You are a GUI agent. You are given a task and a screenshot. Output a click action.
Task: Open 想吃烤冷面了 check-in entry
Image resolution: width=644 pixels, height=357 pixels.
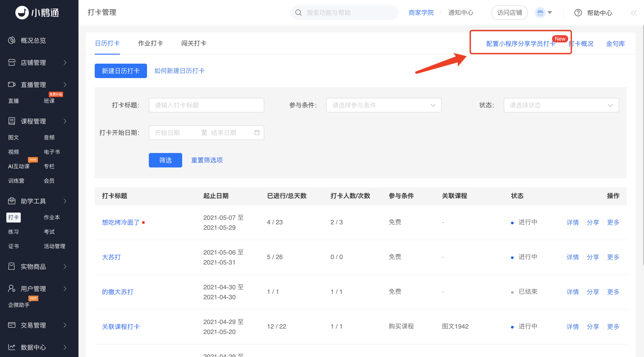121,222
